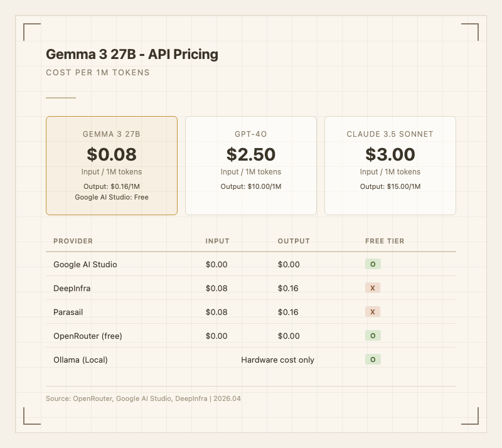Click the green badge in OpenRouter (free) row
The width and height of the screenshot is (502, 448).
[373, 336]
